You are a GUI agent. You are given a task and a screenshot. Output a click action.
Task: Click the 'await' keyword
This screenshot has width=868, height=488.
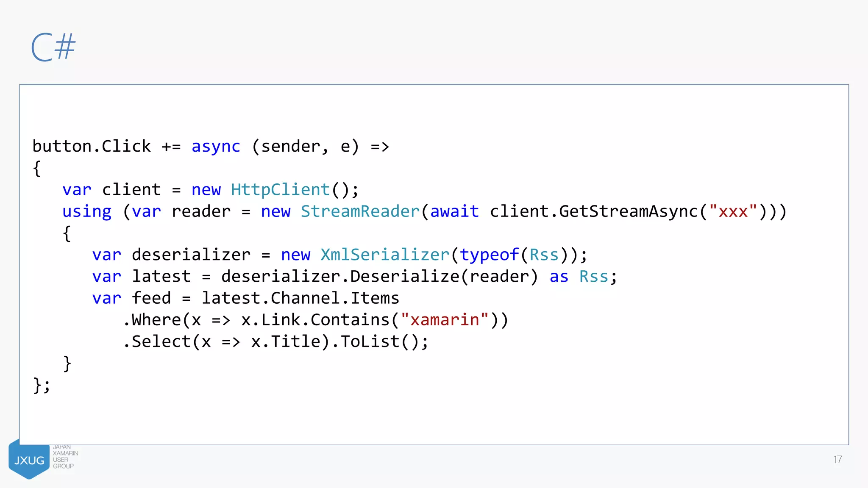[454, 211]
